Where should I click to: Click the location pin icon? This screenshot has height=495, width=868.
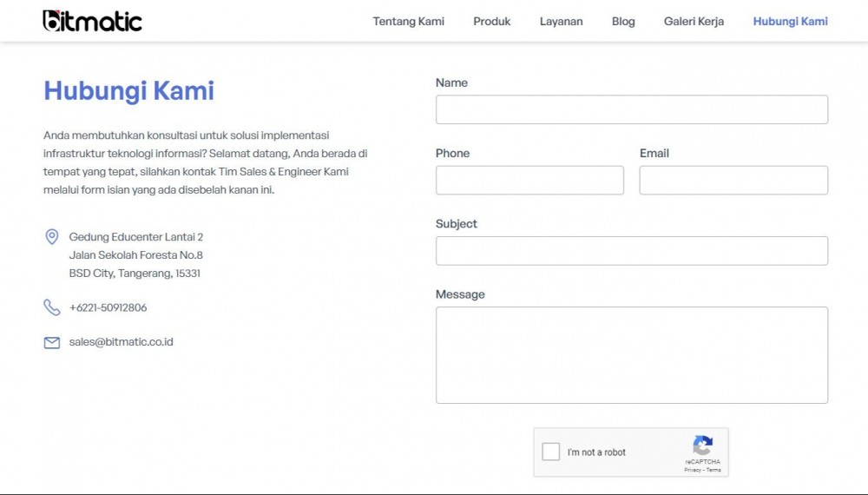coord(51,237)
